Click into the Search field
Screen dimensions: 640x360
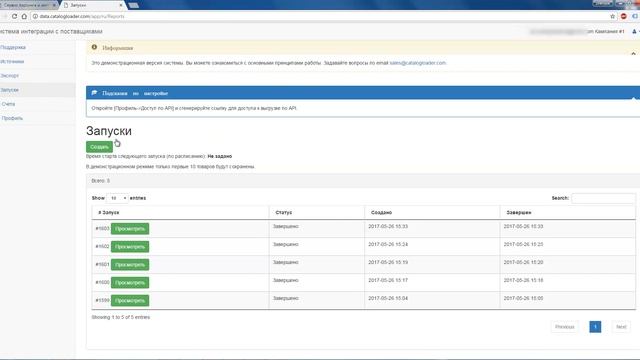[x=603, y=198]
